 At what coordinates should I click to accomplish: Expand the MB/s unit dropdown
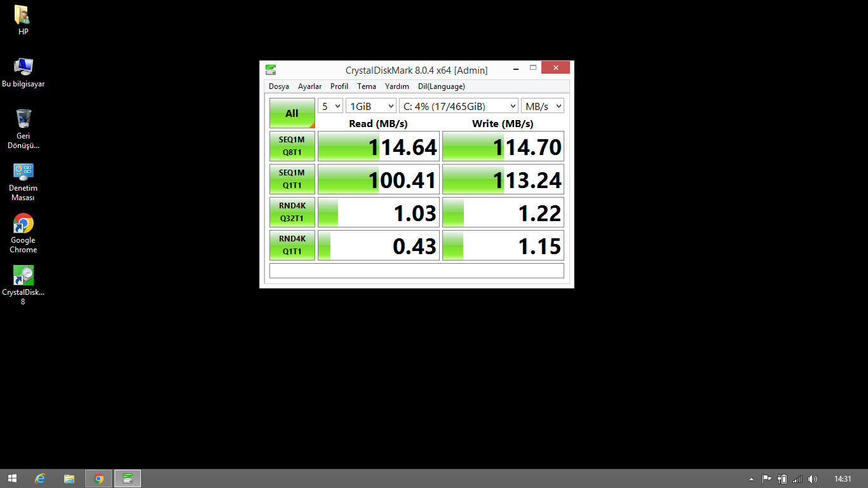click(x=543, y=106)
